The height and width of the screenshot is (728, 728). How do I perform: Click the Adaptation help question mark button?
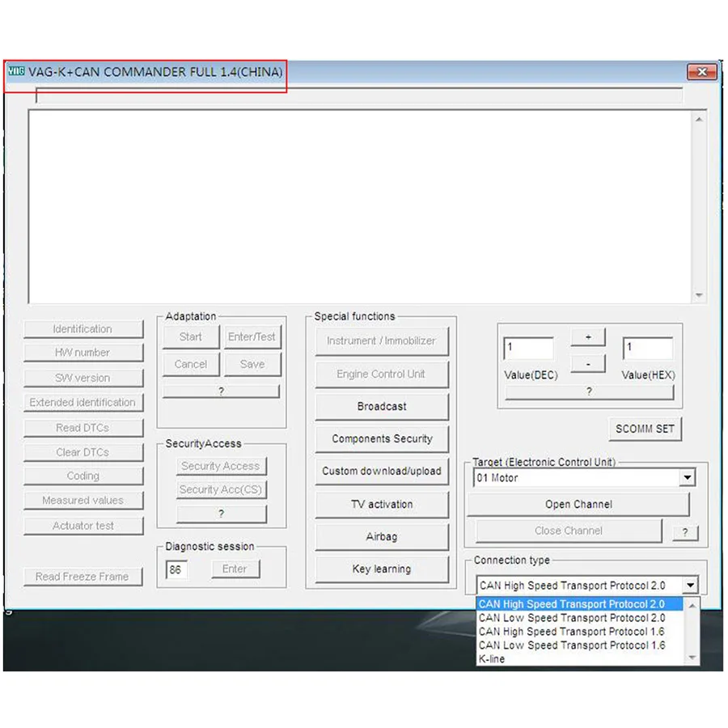click(221, 392)
